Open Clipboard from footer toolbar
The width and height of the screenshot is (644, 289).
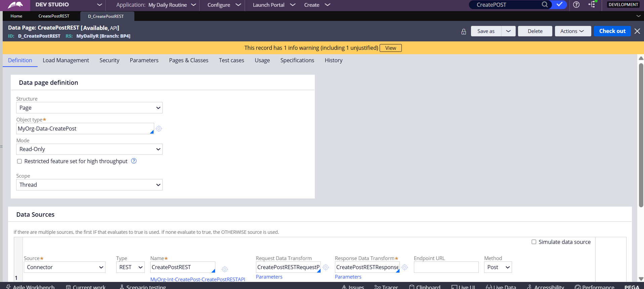425,287
